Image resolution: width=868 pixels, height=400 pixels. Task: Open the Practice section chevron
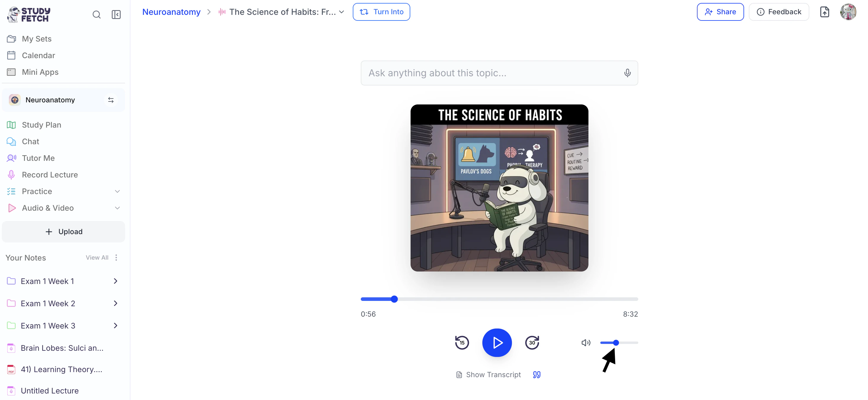click(117, 191)
